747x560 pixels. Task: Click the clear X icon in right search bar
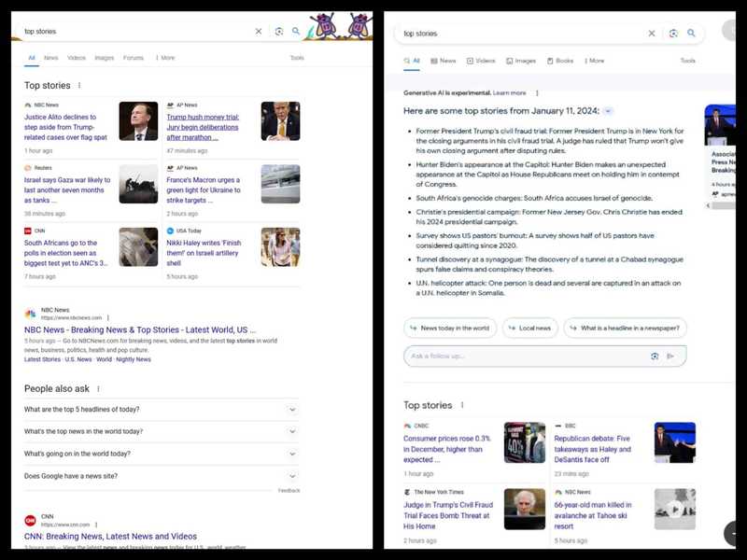coord(652,34)
